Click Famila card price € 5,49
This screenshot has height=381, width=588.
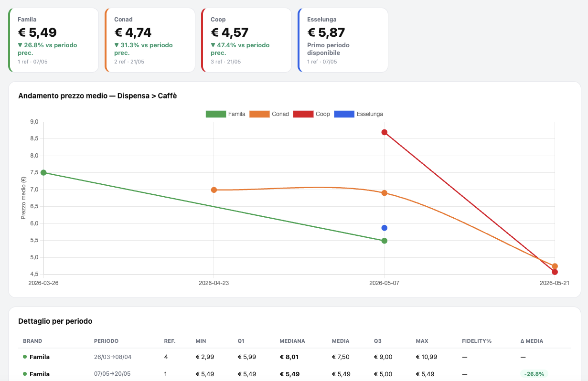(x=37, y=32)
